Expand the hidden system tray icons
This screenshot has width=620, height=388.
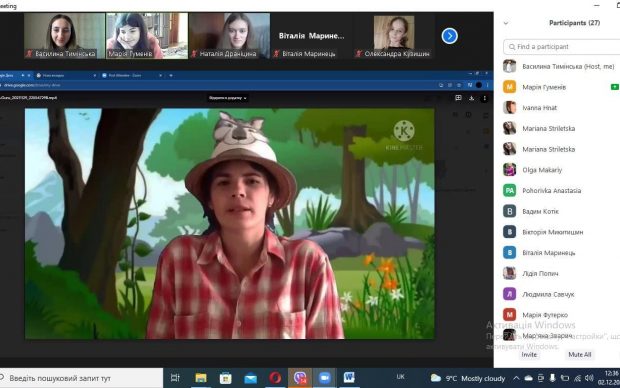tap(516, 379)
